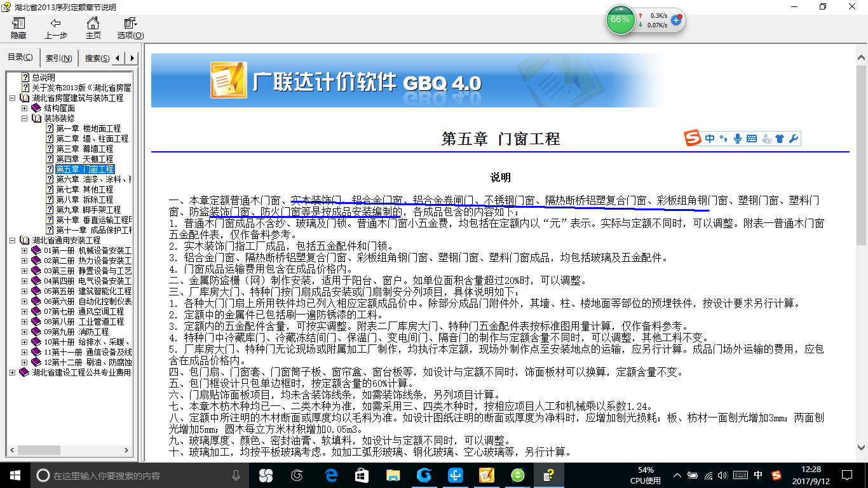868x488 pixels.
Task: Select 第五章 门窗工程 topic
Action: [x=85, y=169]
